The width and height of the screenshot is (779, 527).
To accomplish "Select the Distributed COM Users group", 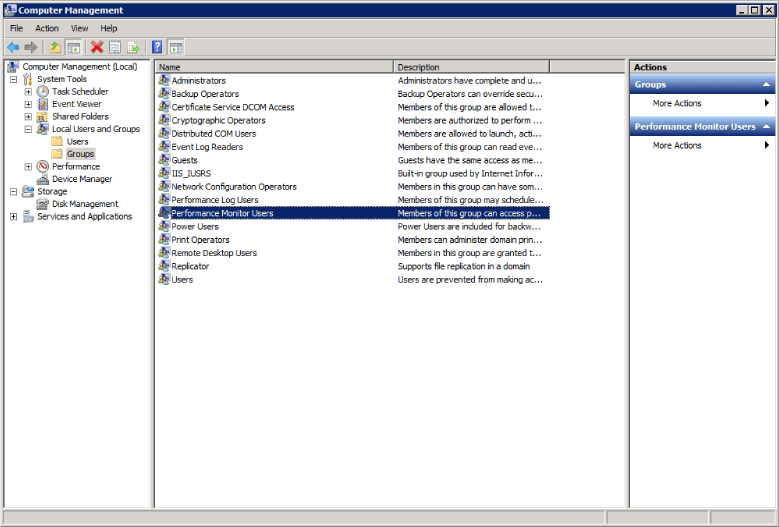I will pyautogui.click(x=214, y=134).
